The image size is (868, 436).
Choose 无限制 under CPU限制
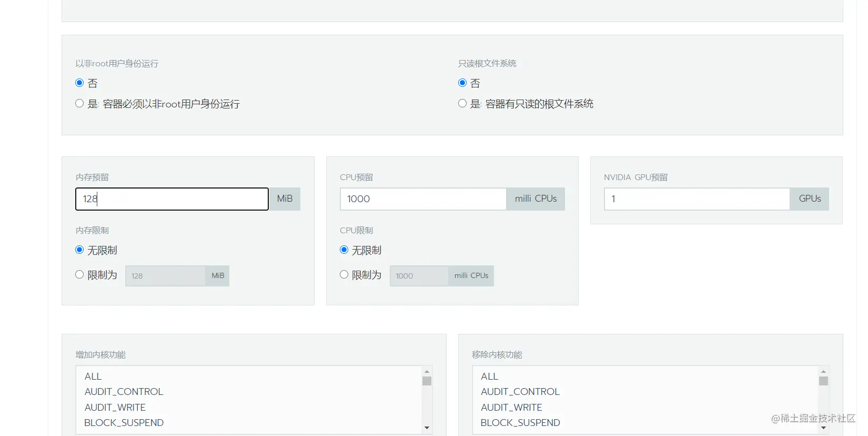click(x=344, y=250)
